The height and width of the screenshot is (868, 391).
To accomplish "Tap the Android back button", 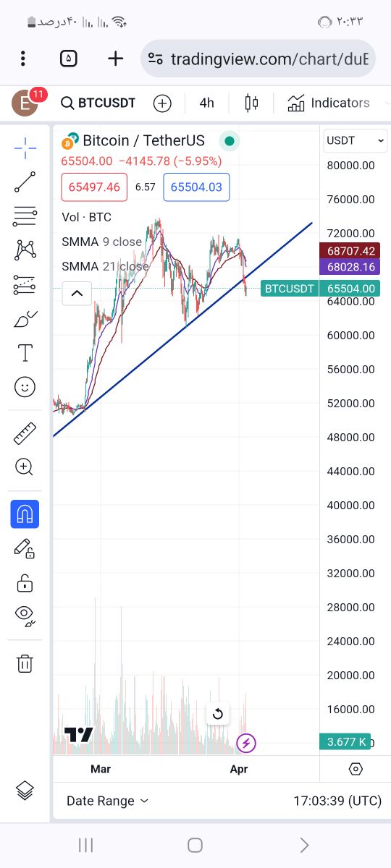I will coord(304,845).
